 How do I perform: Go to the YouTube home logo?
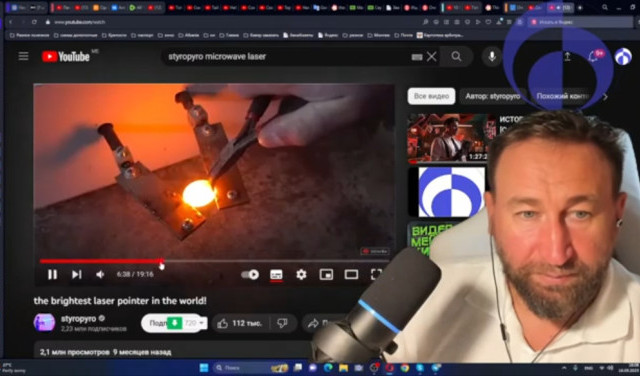pos(66,56)
